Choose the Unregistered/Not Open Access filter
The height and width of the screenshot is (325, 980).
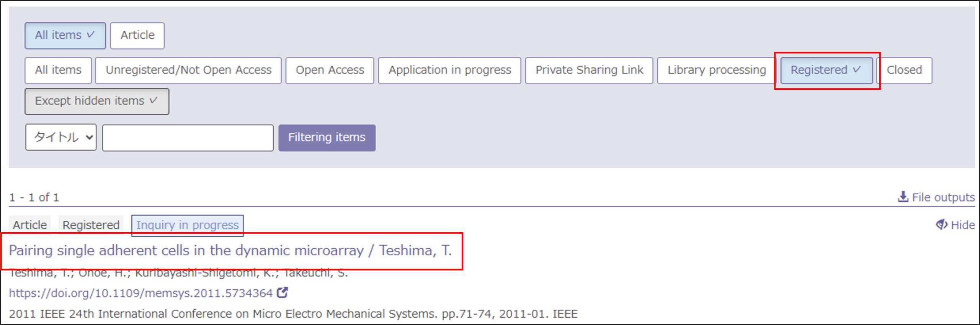click(188, 71)
